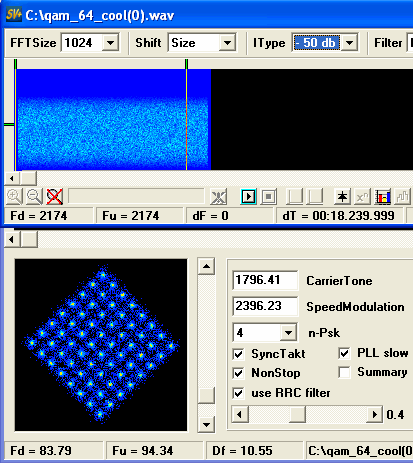This screenshot has width=413, height=463.
Task: Click the CarrierTone input field
Action: 265,280
